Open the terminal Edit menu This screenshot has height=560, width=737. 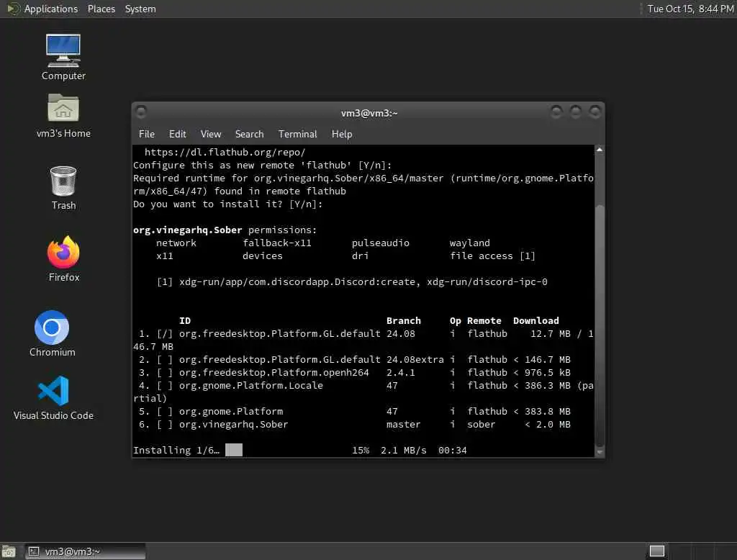tap(177, 134)
